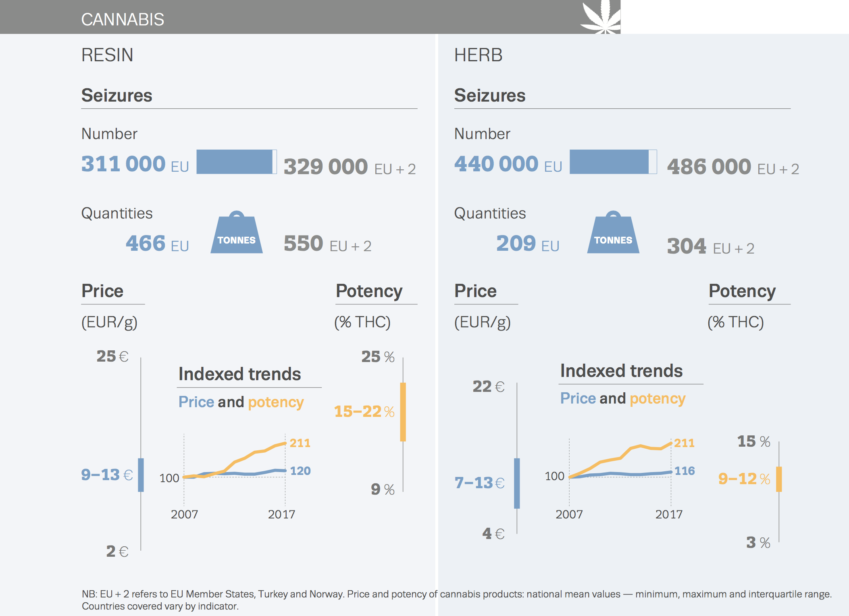The width and height of the screenshot is (849, 616).
Task: Click the 2017 label under Herb trend chart
Action: pyautogui.click(x=669, y=514)
